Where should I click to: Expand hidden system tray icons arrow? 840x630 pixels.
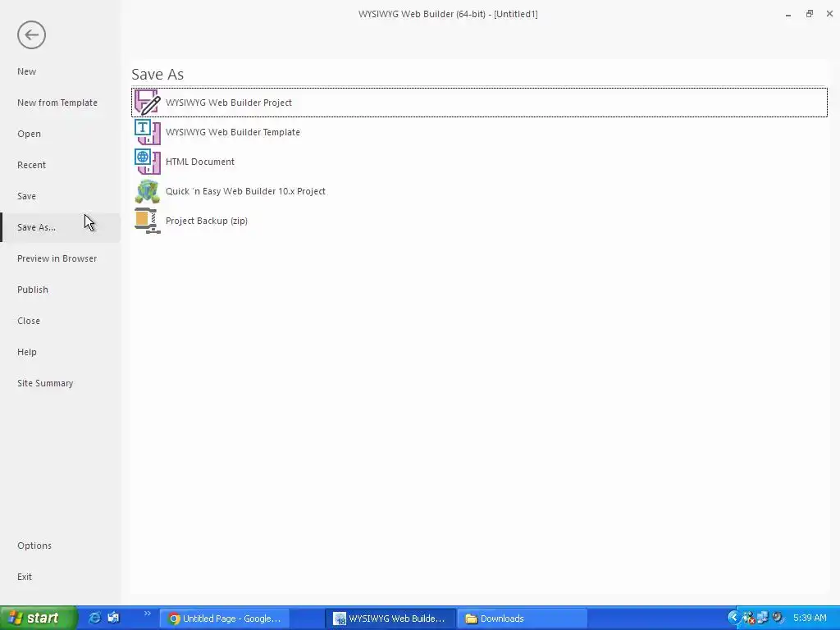[734, 618]
